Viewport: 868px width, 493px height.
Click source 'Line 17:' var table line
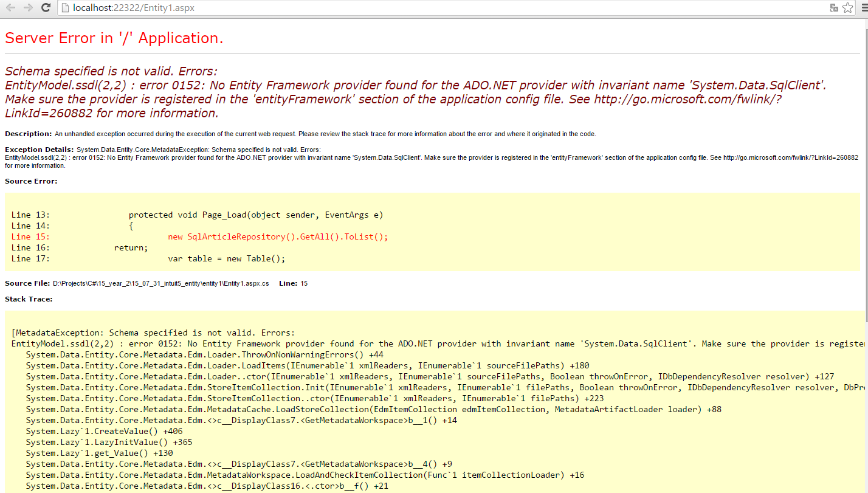(148, 258)
